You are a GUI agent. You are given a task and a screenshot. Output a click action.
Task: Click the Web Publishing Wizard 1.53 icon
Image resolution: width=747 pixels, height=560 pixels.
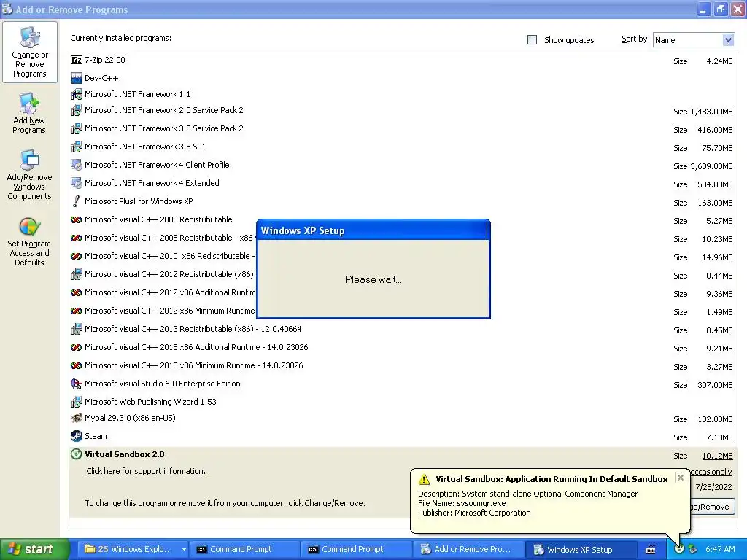click(76, 402)
